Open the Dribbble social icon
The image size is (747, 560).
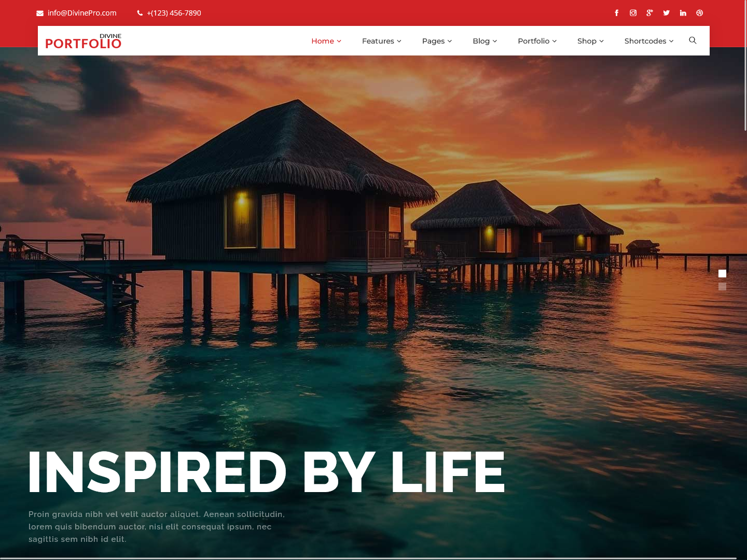(699, 13)
